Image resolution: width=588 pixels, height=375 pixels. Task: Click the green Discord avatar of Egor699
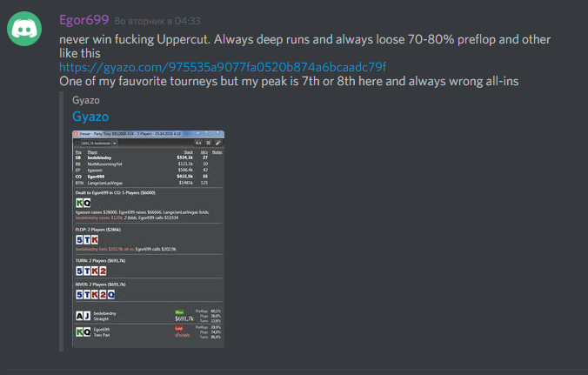pyautogui.click(x=24, y=29)
